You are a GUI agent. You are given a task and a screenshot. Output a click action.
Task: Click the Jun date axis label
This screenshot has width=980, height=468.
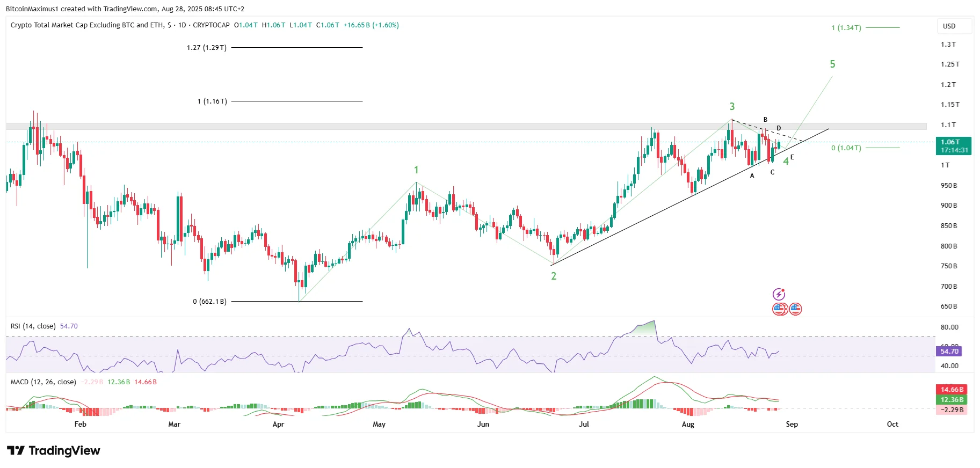coord(483,425)
